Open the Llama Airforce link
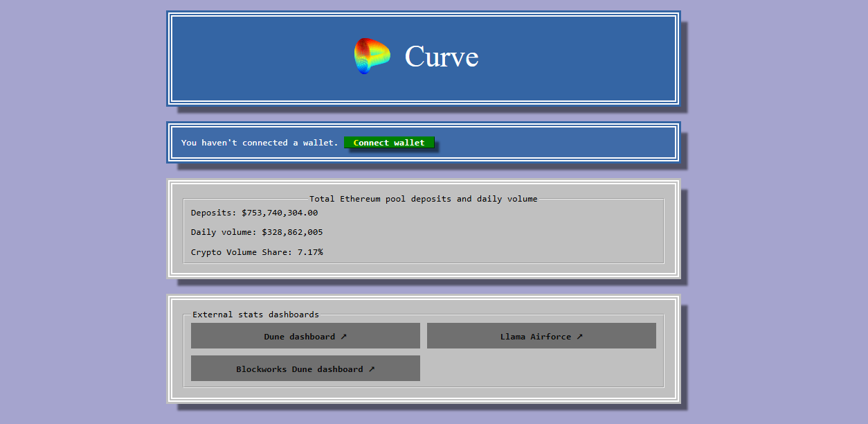This screenshot has width=868, height=424. click(x=541, y=336)
